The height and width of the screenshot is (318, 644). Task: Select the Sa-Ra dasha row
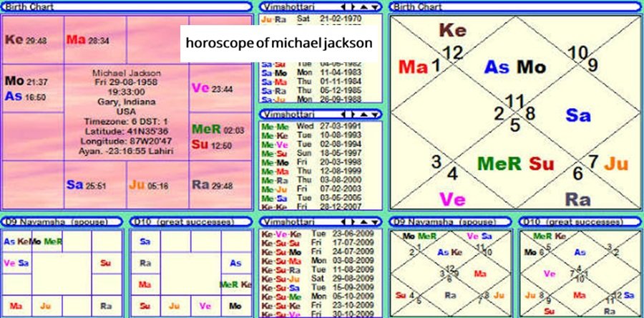(312, 90)
